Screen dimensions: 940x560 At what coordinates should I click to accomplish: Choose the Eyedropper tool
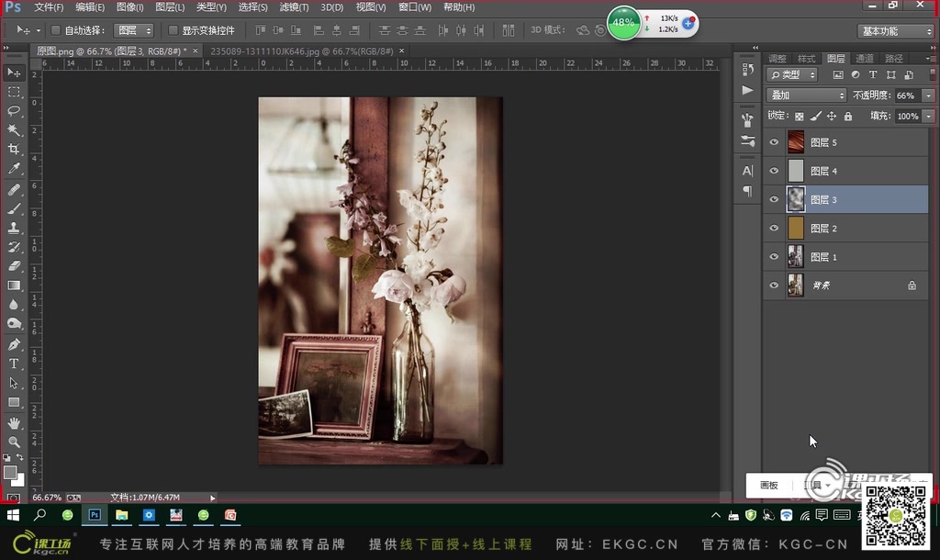coord(15,169)
